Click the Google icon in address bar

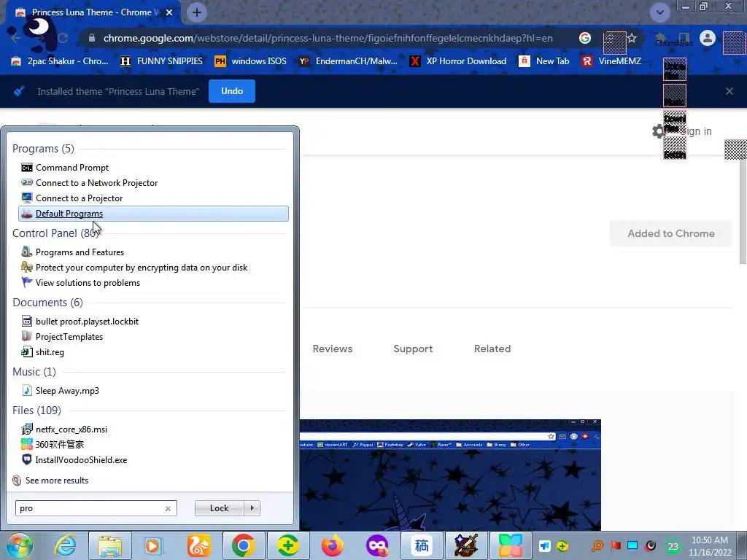(585, 38)
